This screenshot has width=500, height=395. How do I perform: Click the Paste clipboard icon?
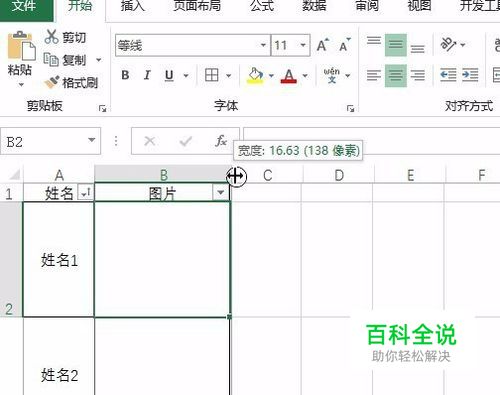tap(21, 46)
